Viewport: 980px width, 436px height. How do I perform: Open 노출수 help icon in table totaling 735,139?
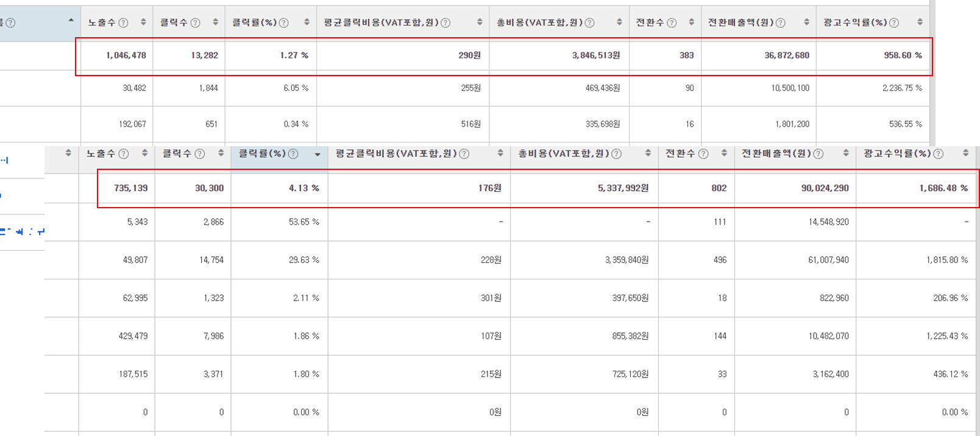[124, 153]
